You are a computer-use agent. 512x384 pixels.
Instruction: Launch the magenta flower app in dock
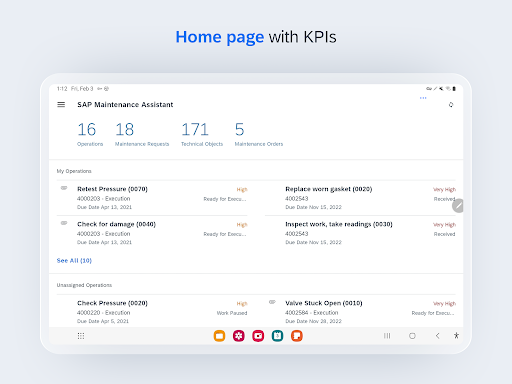point(239,336)
